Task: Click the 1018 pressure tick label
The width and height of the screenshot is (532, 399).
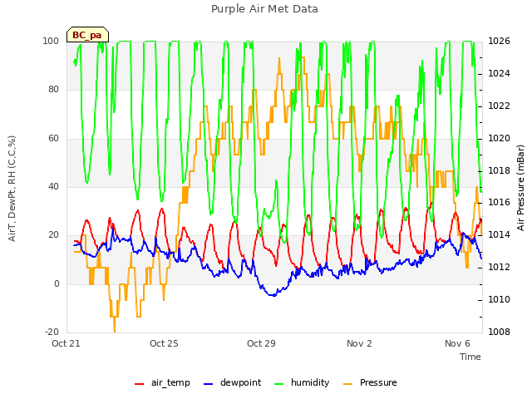Action: pyautogui.click(x=499, y=170)
